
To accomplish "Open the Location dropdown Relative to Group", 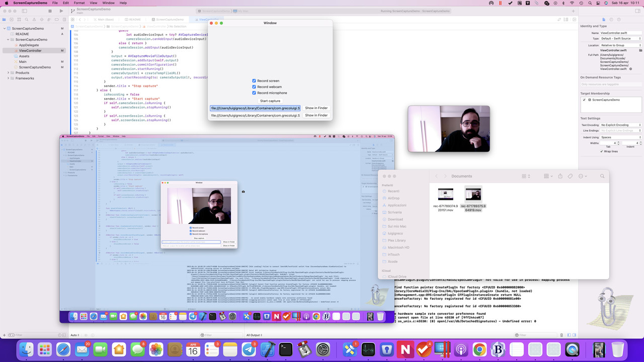I will [x=621, y=45].
